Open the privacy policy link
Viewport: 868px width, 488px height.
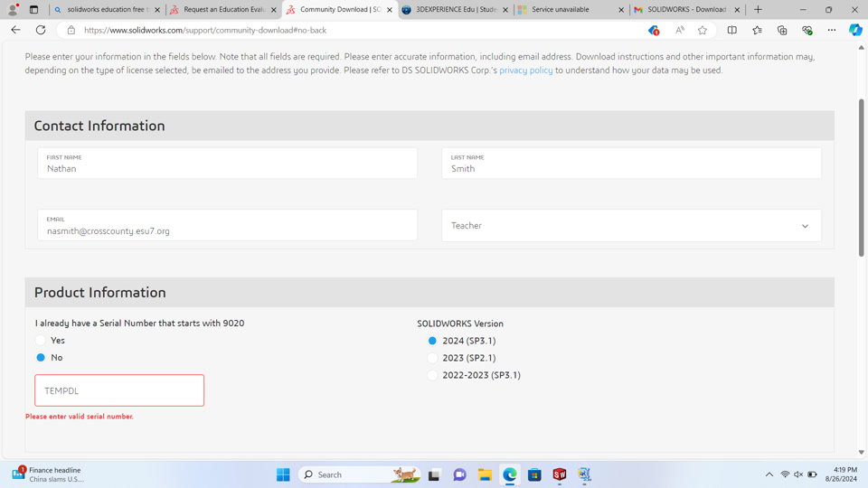click(526, 70)
